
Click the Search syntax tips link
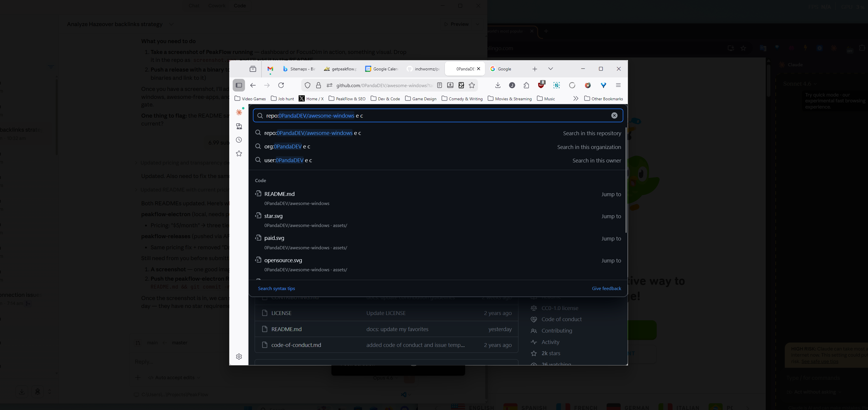276,288
